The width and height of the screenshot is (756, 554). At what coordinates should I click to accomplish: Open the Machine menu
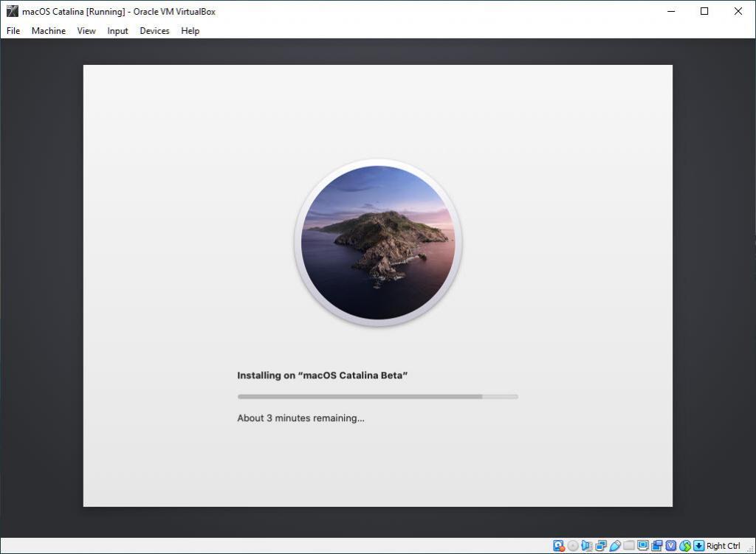point(49,31)
